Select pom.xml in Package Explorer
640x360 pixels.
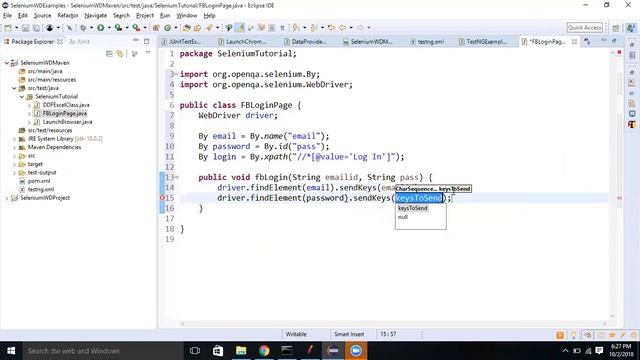pos(39,181)
